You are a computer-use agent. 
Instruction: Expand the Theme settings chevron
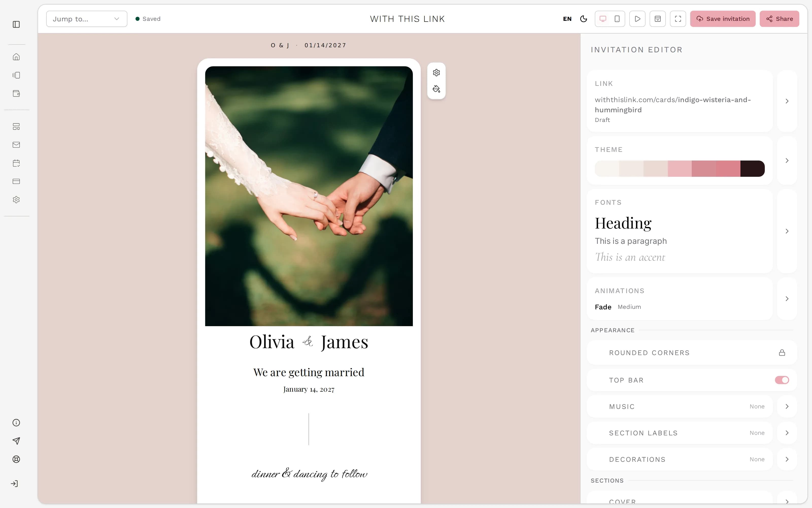[787, 161]
